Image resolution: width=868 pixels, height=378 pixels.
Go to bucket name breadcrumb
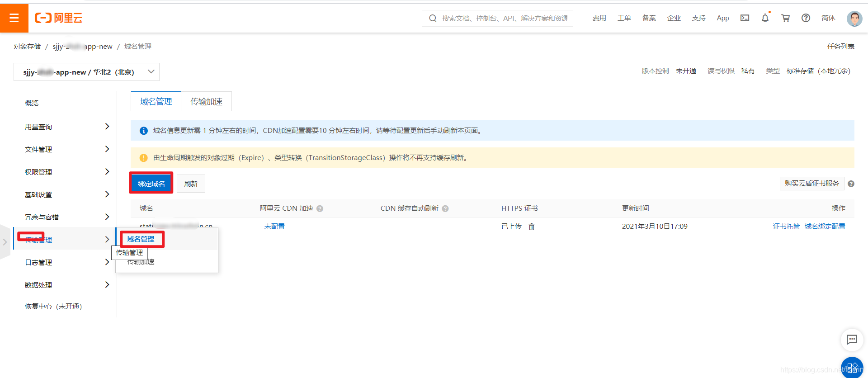pyautogui.click(x=82, y=47)
